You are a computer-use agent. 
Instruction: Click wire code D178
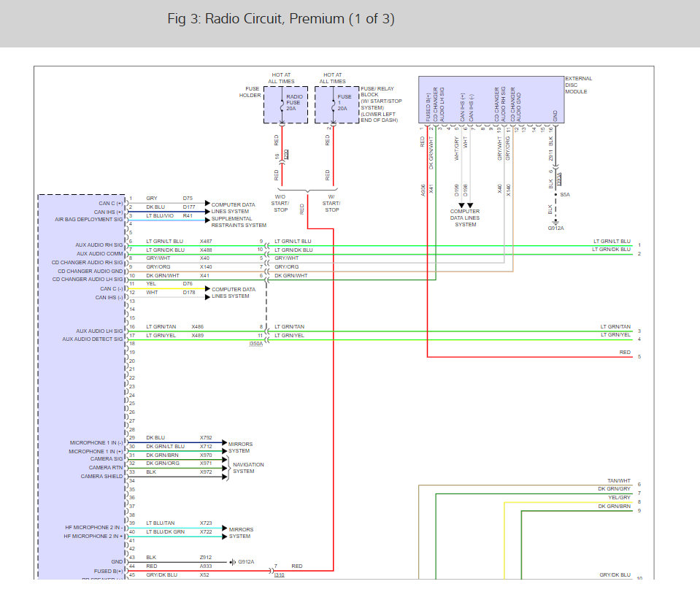click(x=189, y=293)
